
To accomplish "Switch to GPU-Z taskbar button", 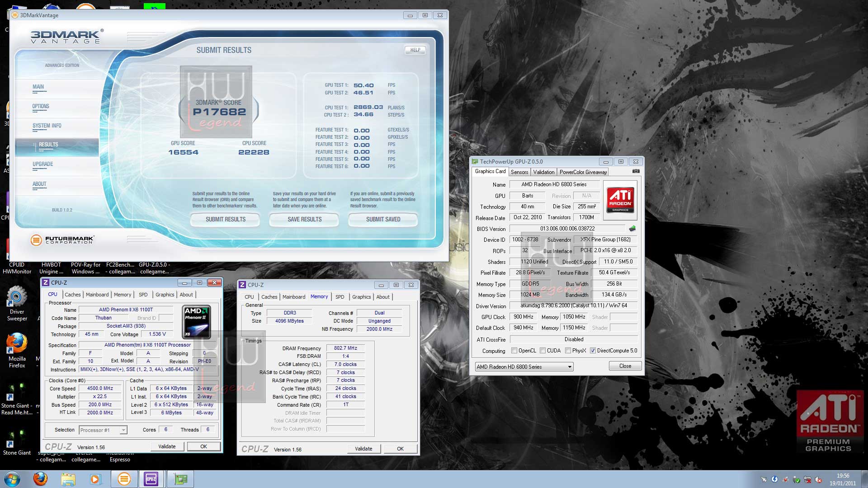I will pyautogui.click(x=181, y=479).
